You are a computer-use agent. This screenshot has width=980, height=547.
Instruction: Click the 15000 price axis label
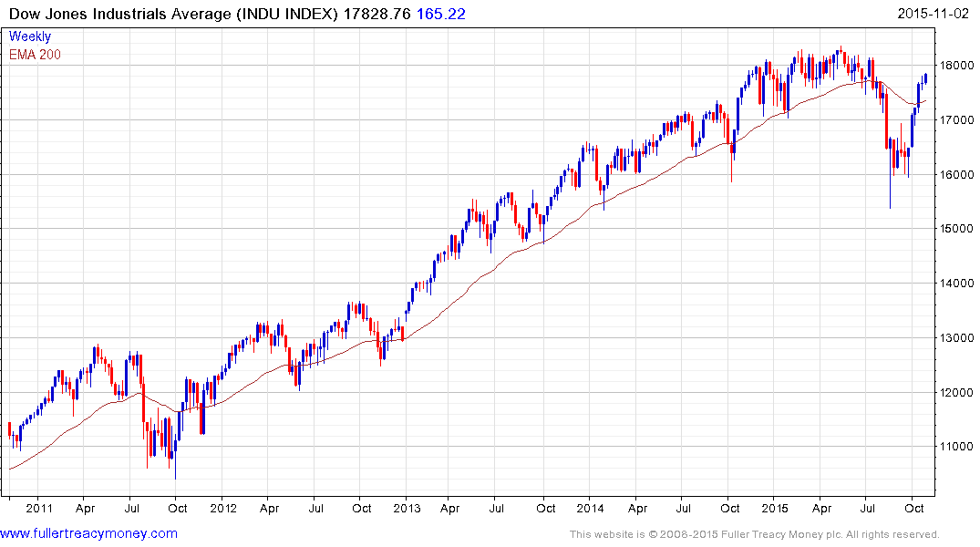pos(957,229)
